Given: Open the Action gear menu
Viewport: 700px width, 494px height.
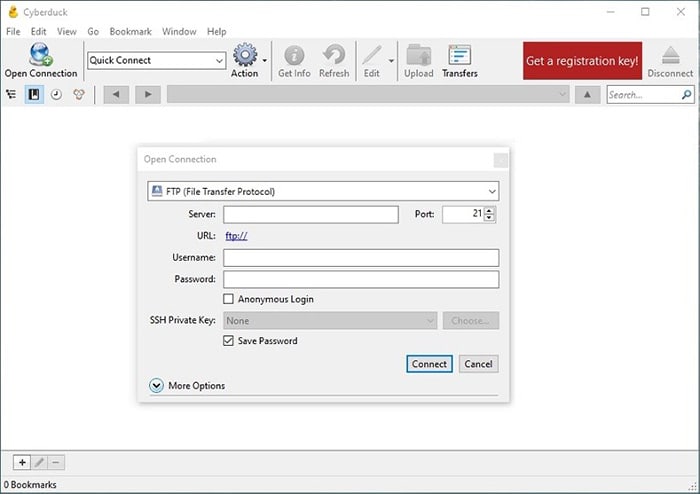Looking at the screenshot, I should click(x=245, y=55).
